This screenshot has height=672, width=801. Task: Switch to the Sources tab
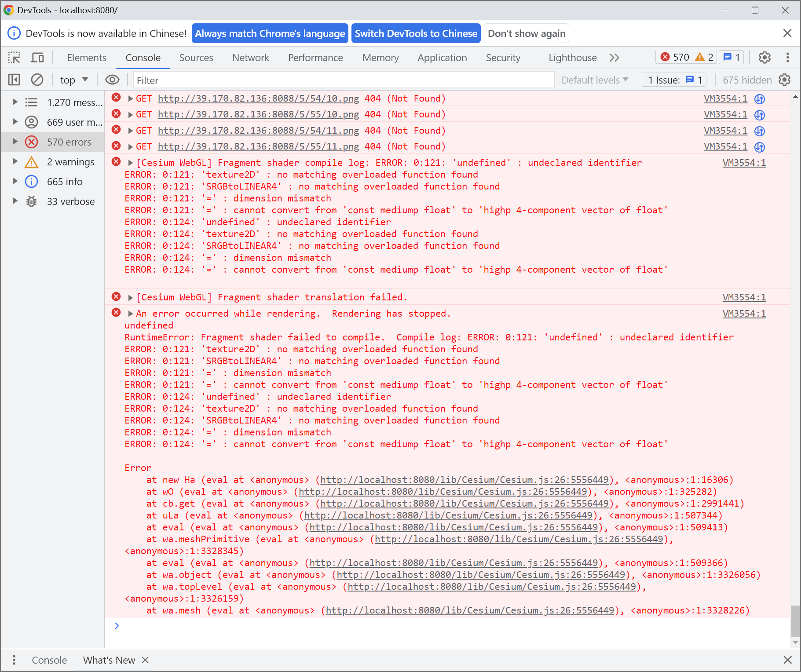click(x=196, y=58)
